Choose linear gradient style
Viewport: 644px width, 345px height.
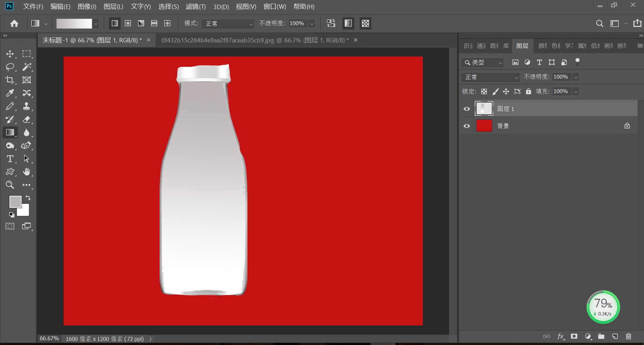tap(115, 23)
